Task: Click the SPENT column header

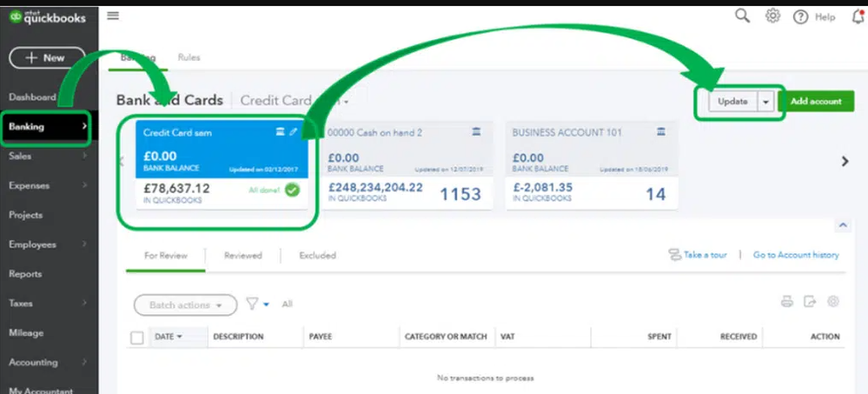Action: [x=659, y=337]
